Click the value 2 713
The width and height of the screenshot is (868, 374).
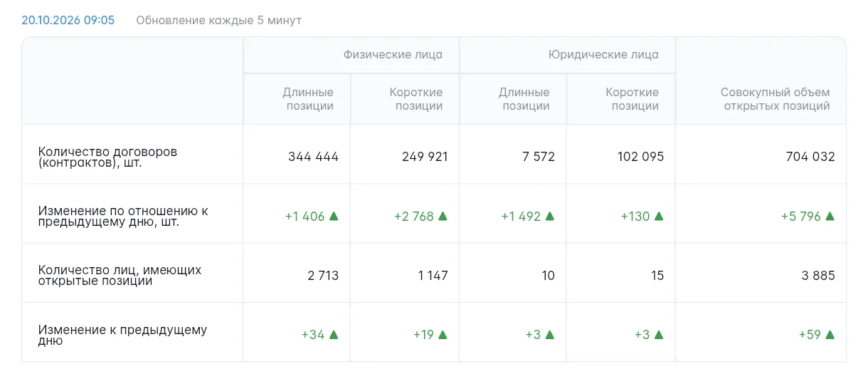[x=324, y=275]
